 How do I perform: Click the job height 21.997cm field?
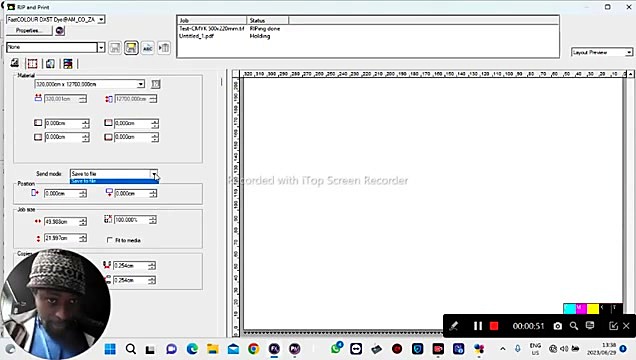pos(62,238)
